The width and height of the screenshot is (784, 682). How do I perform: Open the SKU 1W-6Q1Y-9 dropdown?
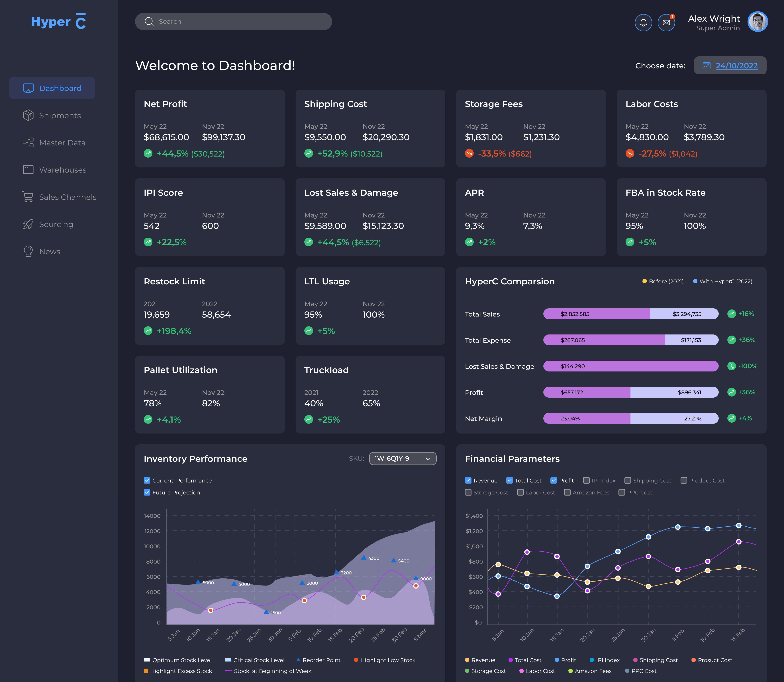(x=403, y=459)
